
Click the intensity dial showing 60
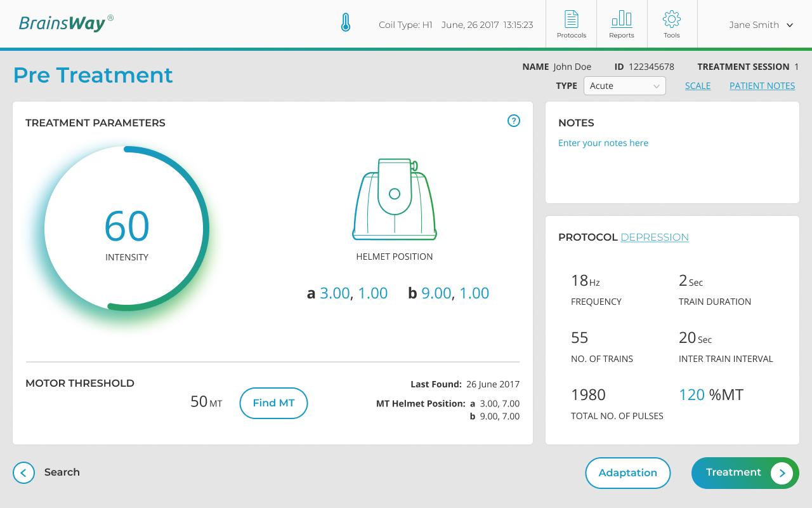tap(127, 229)
